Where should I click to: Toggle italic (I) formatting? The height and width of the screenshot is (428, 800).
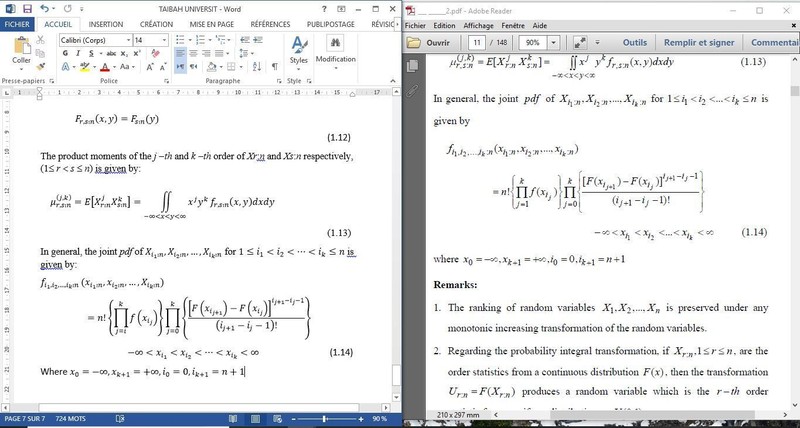click(x=78, y=53)
